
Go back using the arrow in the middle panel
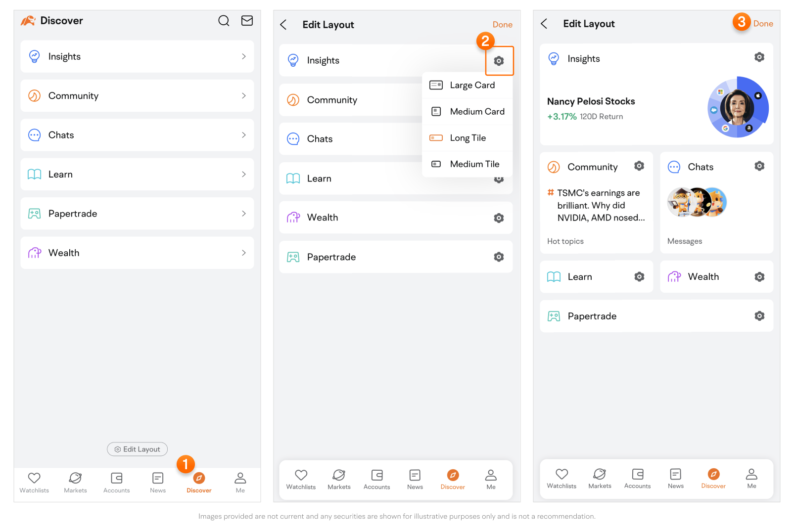pos(283,25)
